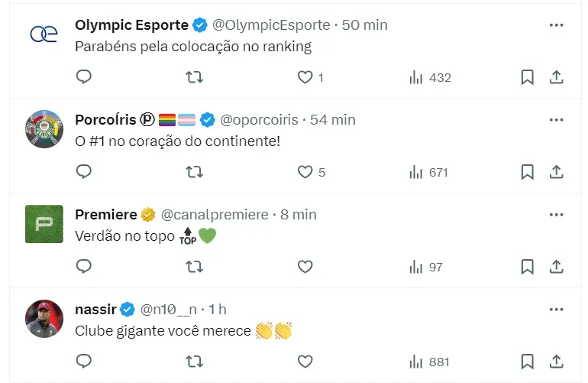Retweet the Olympic Esporte post
Viewport: 588px width, 383px height.
[195, 77]
